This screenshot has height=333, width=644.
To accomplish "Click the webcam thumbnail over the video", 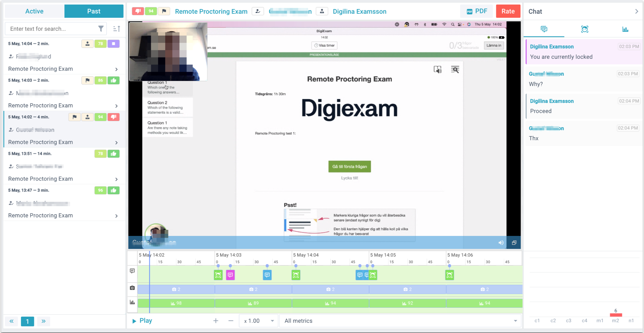I will 168,52.
